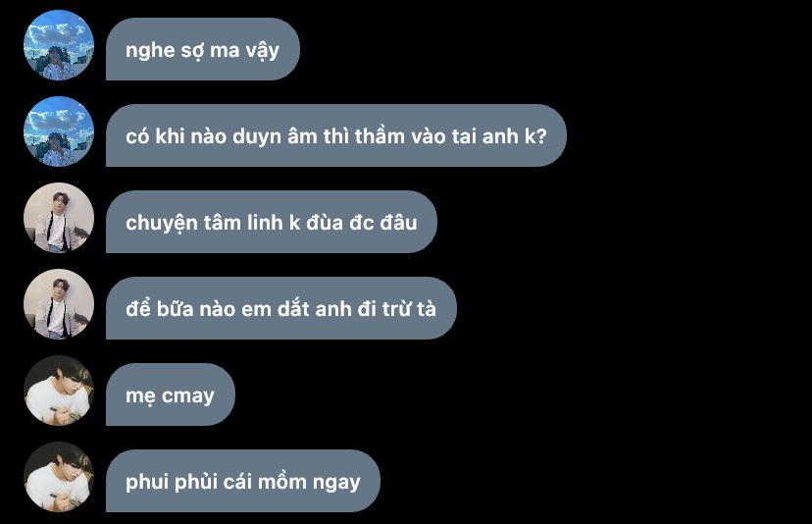Click the question mark ending "tai anh k?"

pyautogui.click(x=541, y=135)
